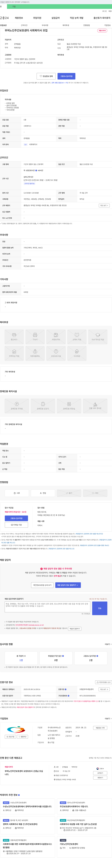Click the 채용정보 이력 button
This screenshot has height=868, width=112.
[100, 728]
